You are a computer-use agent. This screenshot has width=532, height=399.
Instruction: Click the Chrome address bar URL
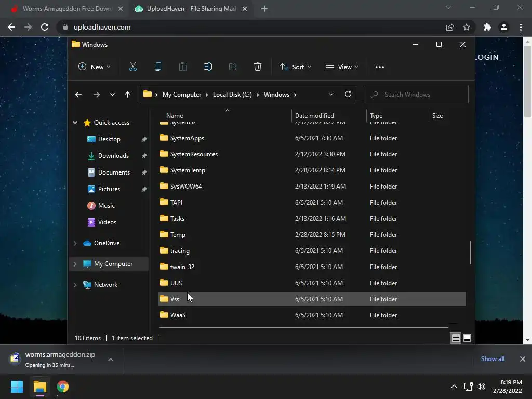102,27
